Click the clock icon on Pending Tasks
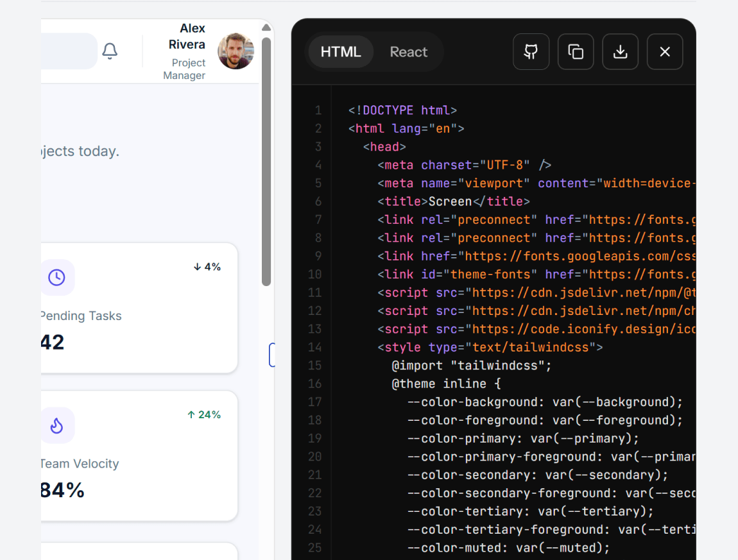This screenshot has width=738, height=560. 57,278
